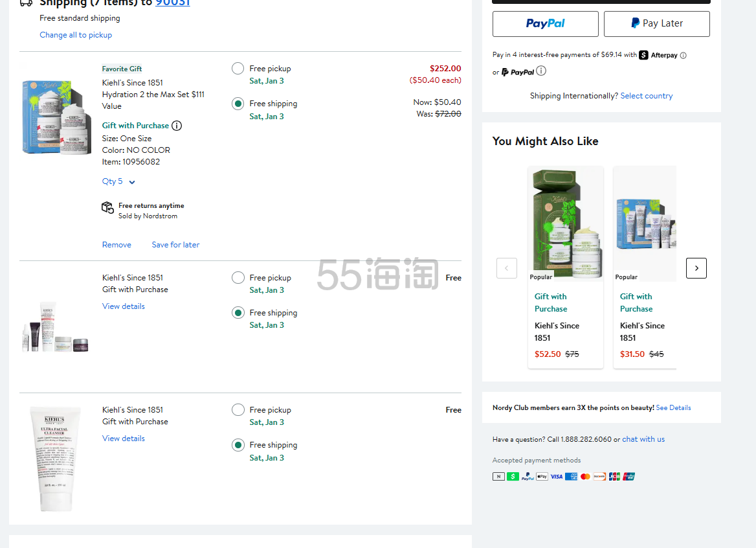The height and width of the screenshot is (548, 756).
Task: Select Free pickup for Hydration Set
Action: pos(238,69)
